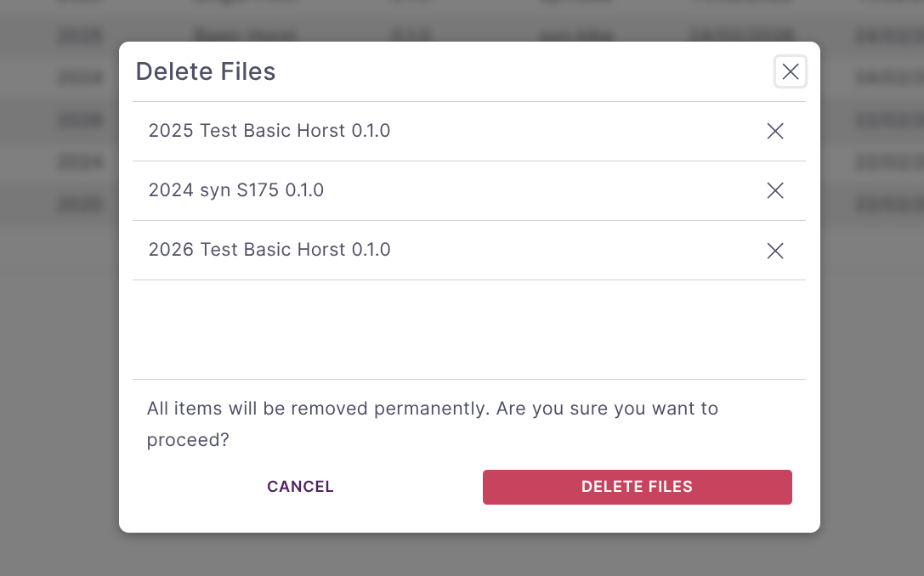Click the Delete Files dialog title
Image resolution: width=924 pixels, height=576 pixels.
pyautogui.click(x=205, y=71)
